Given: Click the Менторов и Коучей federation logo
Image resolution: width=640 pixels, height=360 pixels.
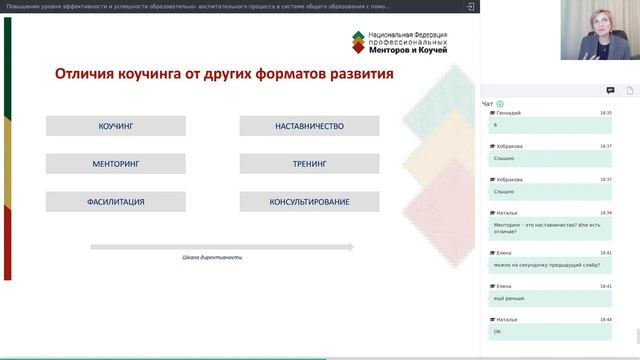Looking at the screenshot, I should pyautogui.click(x=400, y=42).
